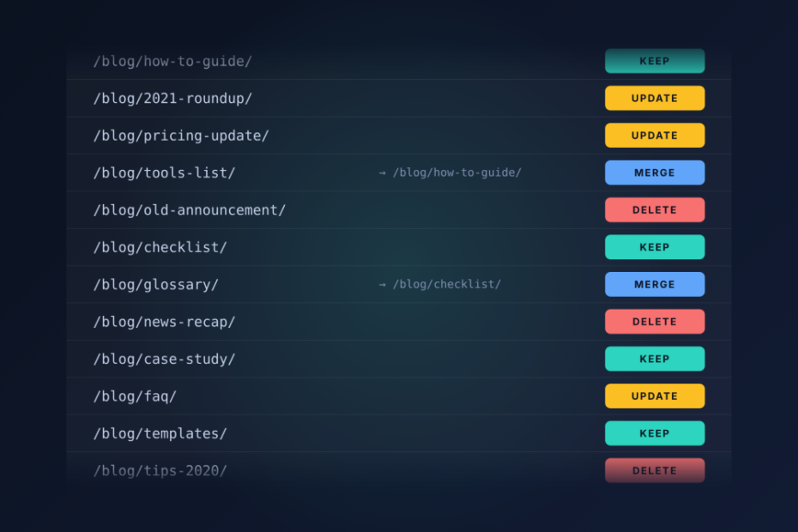Select the /blog/templates/ URL text
This screenshot has height=532, width=798.
tap(160, 433)
